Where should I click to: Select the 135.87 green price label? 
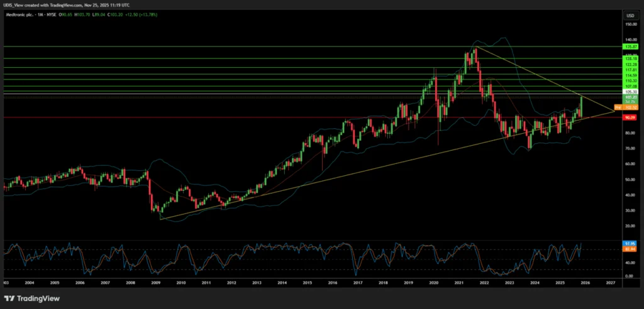point(630,46)
